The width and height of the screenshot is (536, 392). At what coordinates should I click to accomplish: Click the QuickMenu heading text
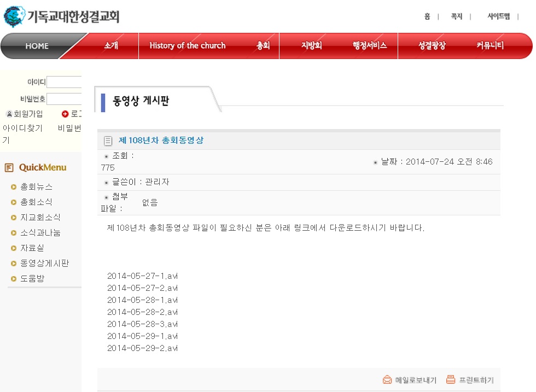point(43,167)
